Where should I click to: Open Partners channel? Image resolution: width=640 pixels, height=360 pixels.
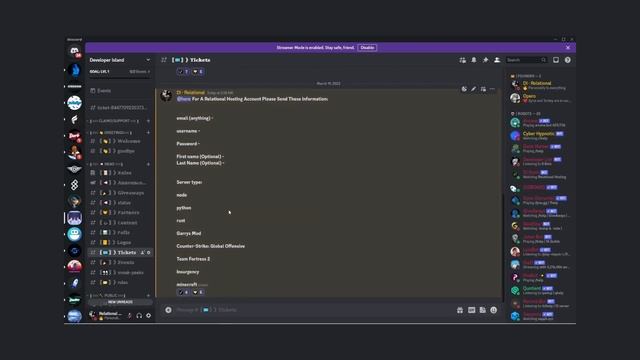point(120,213)
